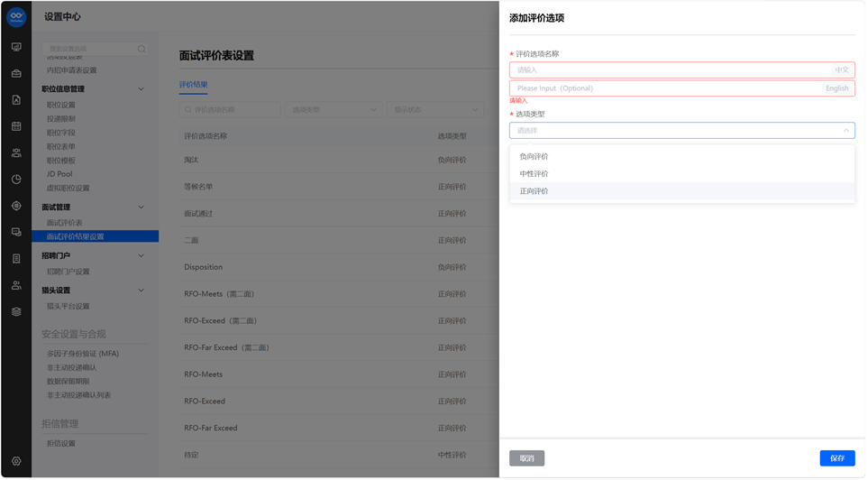Open the resume document sidebar icon
868x480 pixels.
click(16, 100)
